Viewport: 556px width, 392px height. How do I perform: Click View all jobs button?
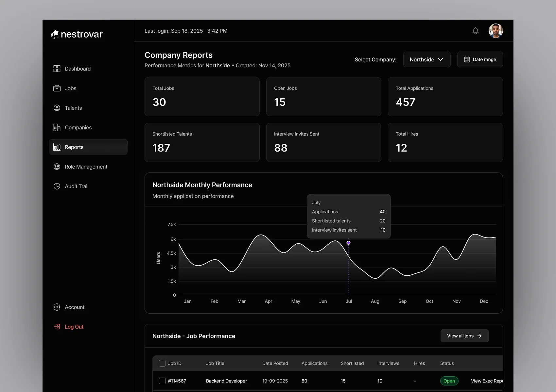[x=465, y=336]
